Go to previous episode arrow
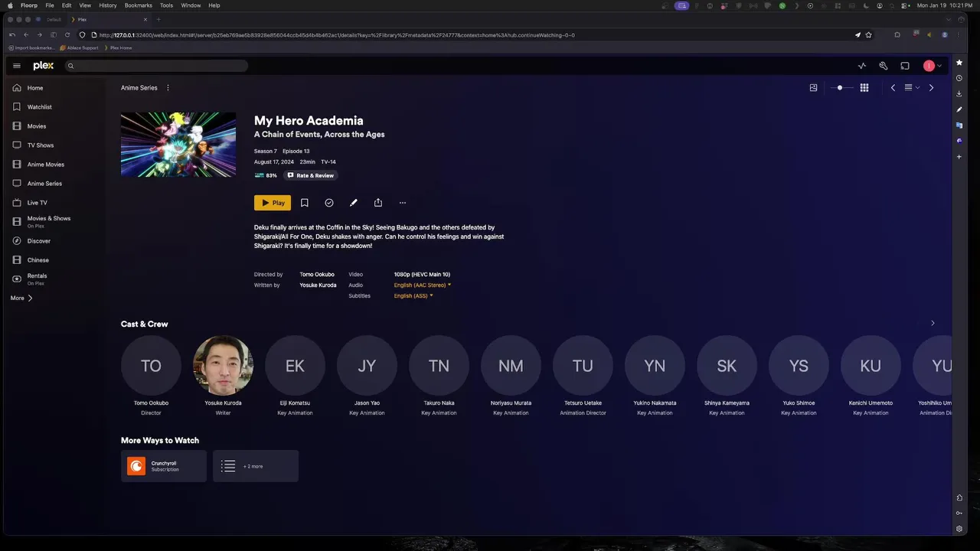This screenshot has height=551, width=980. [x=893, y=88]
